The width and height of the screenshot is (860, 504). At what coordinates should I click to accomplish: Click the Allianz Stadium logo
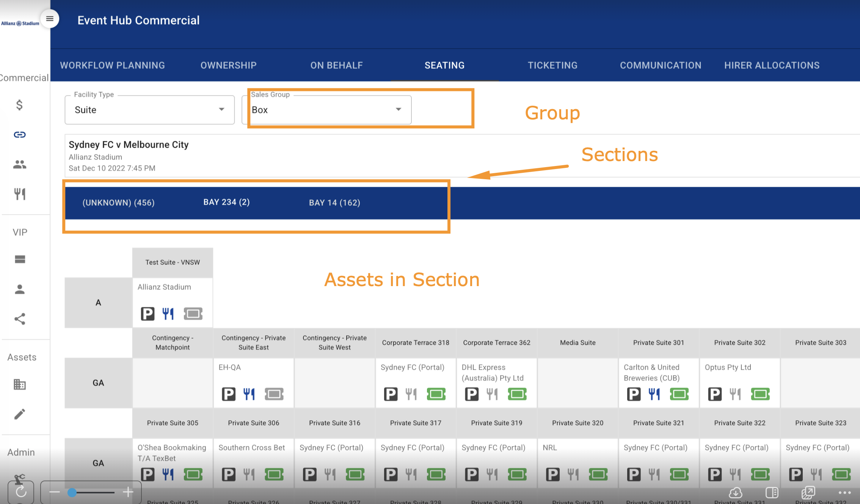pos(20,23)
